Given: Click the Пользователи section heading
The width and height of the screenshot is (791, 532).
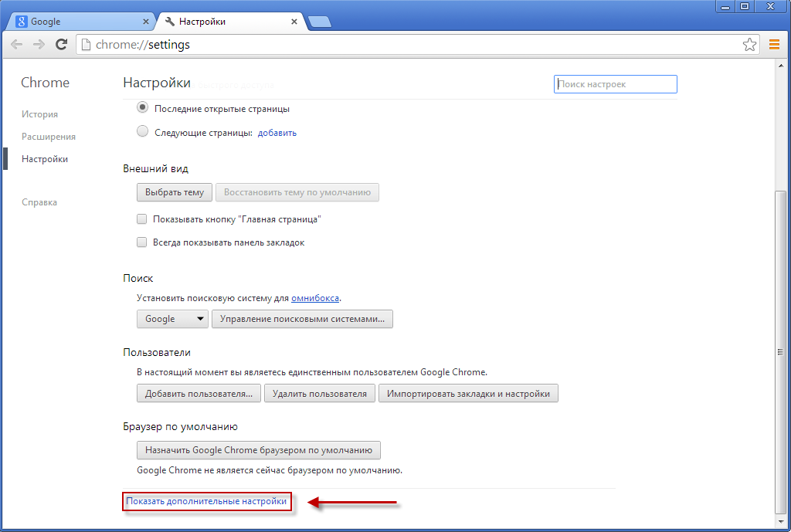Looking at the screenshot, I should (x=156, y=352).
